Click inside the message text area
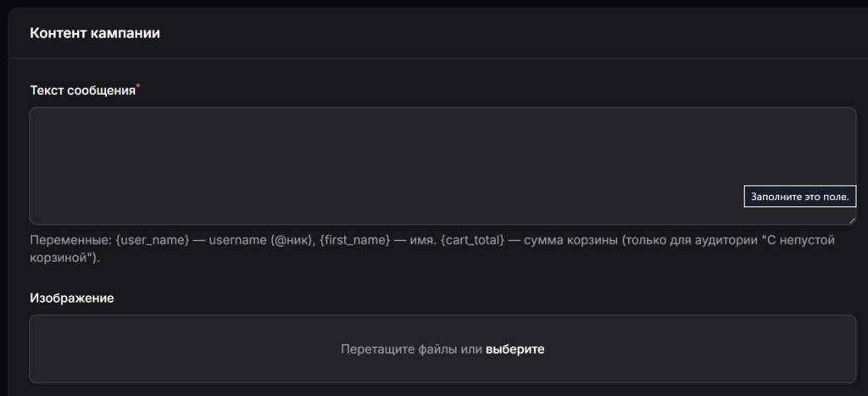This screenshot has width=868, height=396. click(x=381, y=161)
